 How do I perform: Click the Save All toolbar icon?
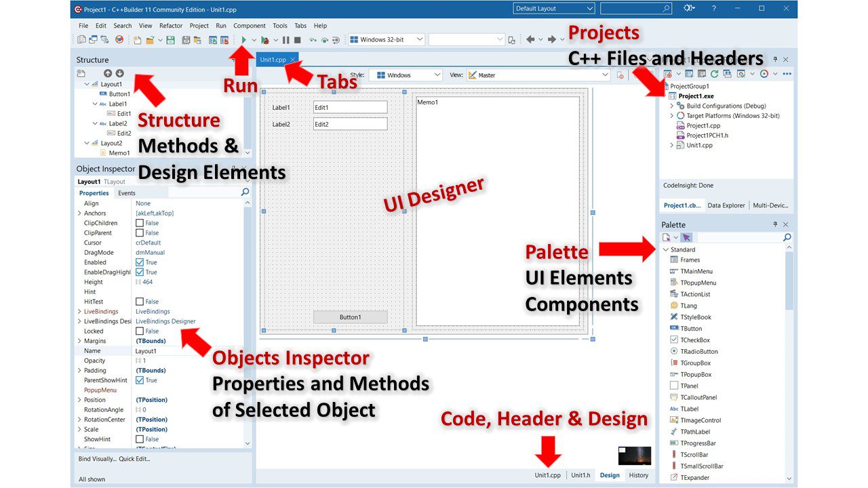185,40
